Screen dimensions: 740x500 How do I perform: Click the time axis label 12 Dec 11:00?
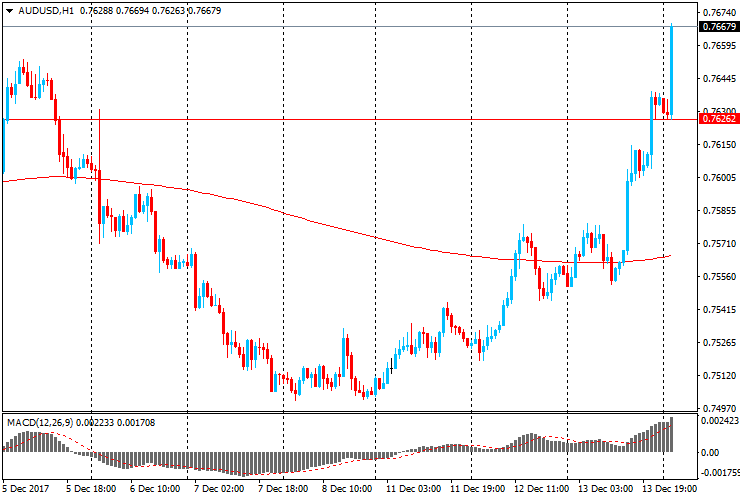pos(541,488)
